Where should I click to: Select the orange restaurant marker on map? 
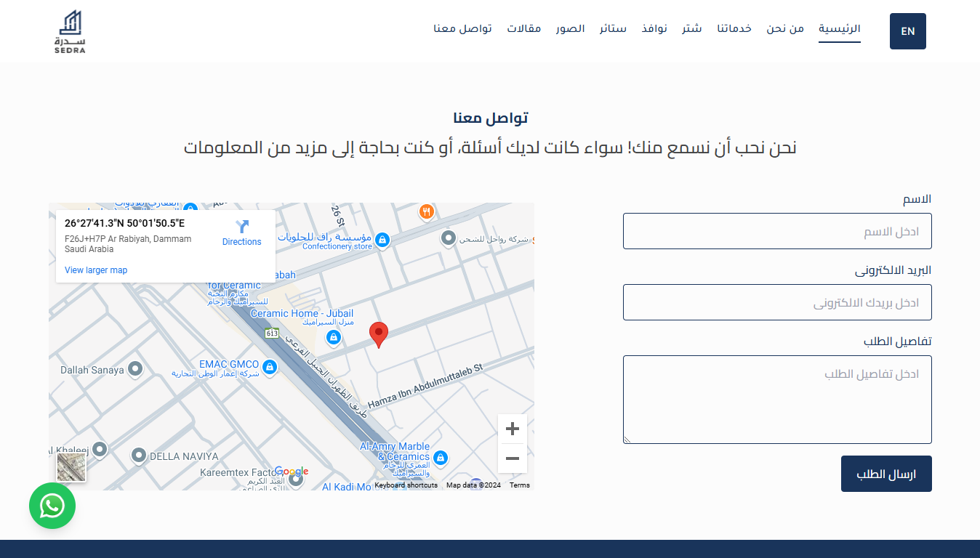427,211
